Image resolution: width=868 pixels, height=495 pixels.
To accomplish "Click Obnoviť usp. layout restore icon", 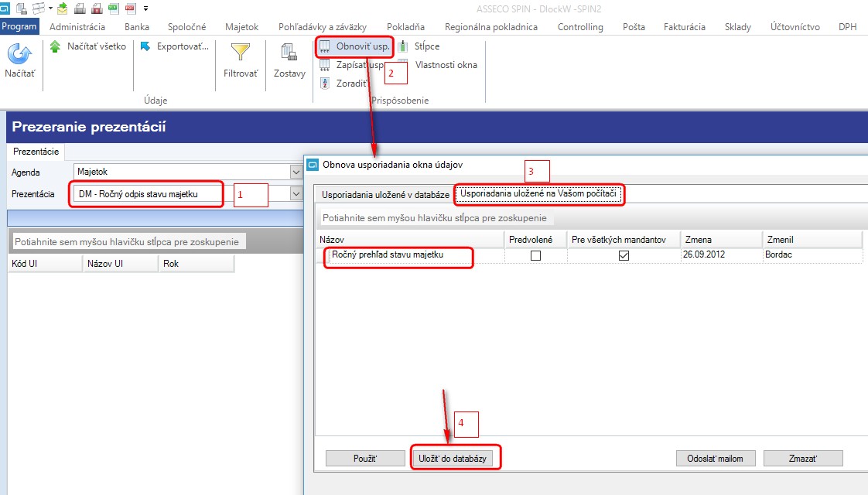I will click(x=325, y=46).
